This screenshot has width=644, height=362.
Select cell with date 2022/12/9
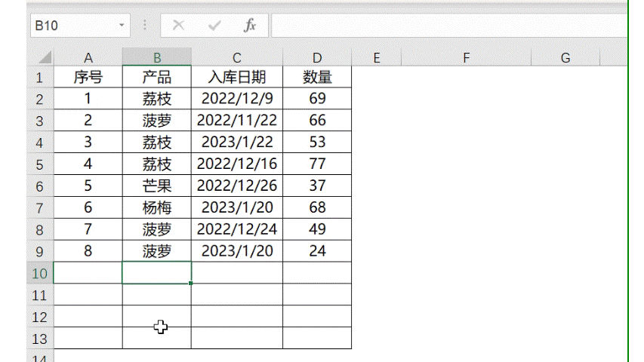[237, 99]
